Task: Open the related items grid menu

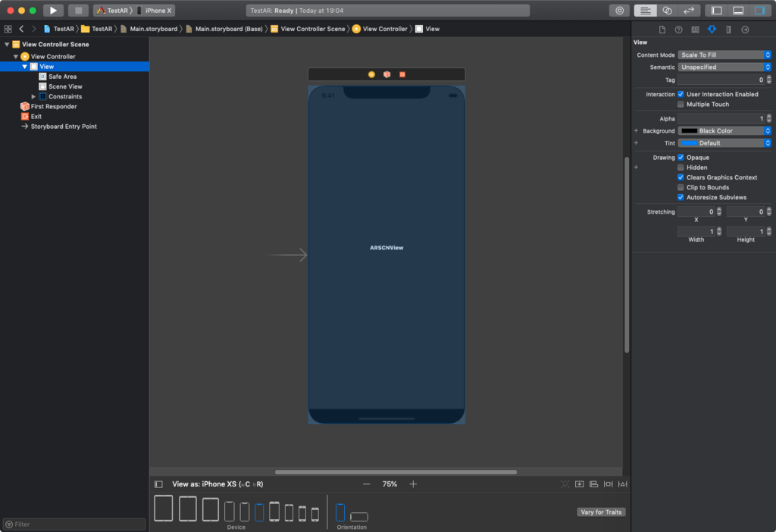Action: [8, 30]
